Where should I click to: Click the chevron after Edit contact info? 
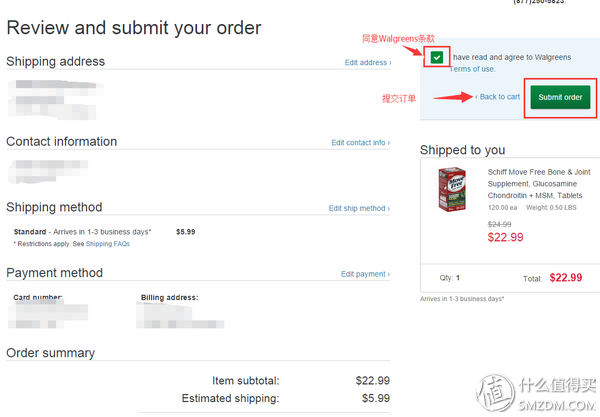[x=388, y=143]
